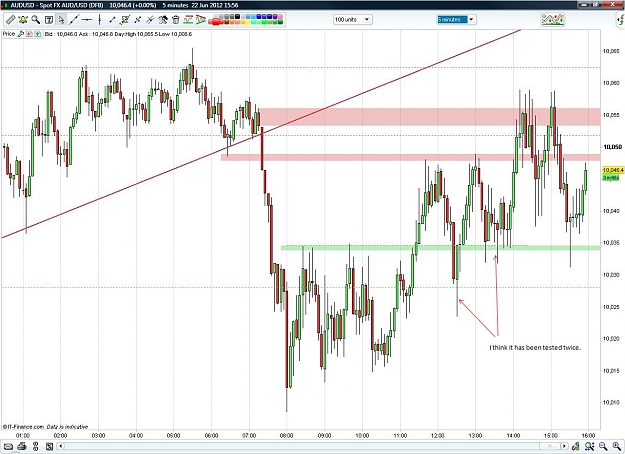The image size is (625, 454).
Task: Click the 08:00 time axis label
Action: click(287, 436)
